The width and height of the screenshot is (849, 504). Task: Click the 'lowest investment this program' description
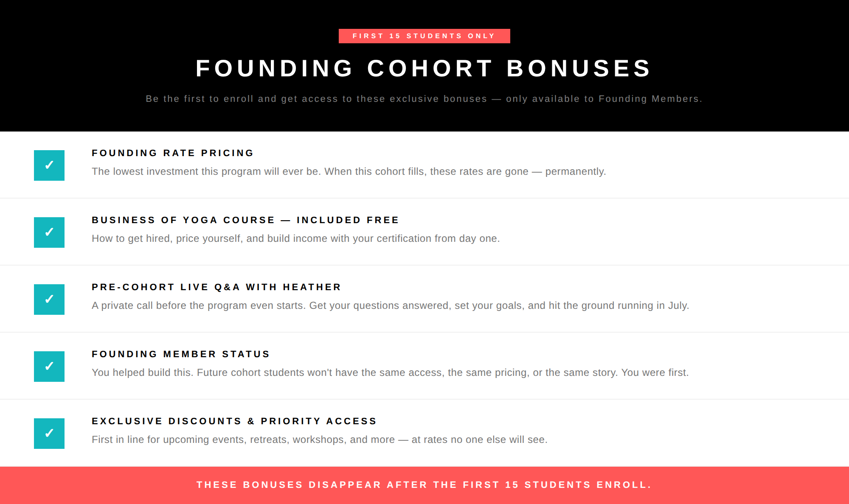tap(349, 171)
